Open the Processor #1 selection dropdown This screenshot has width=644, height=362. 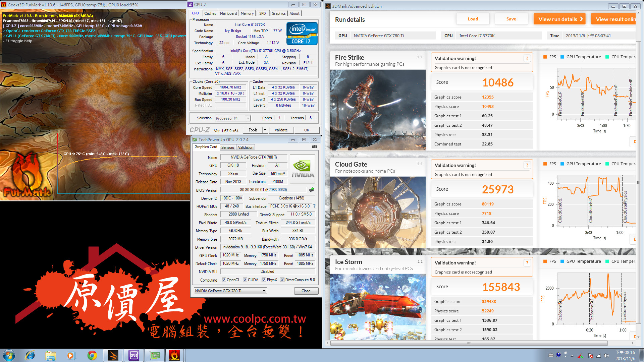(x=233, y=118)
